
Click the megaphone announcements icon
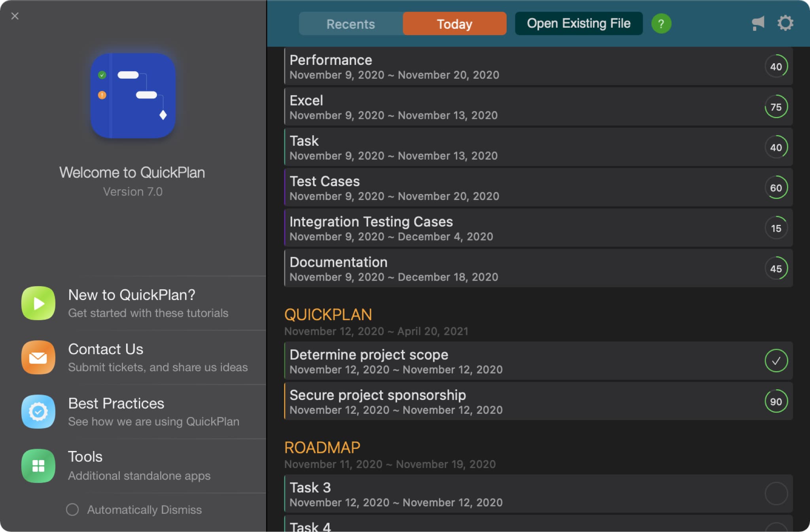[757, 23]
